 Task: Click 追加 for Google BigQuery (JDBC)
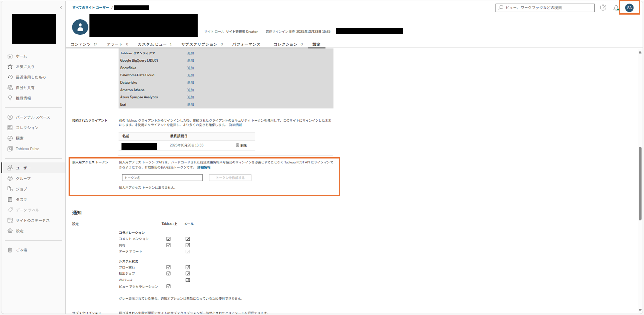pos(191,61)
